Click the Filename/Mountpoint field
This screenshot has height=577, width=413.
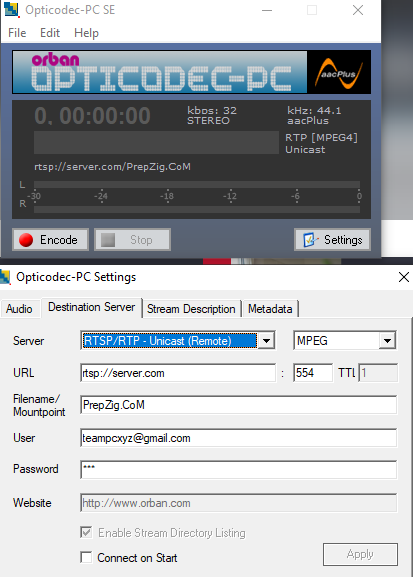(x=239, y=405)
